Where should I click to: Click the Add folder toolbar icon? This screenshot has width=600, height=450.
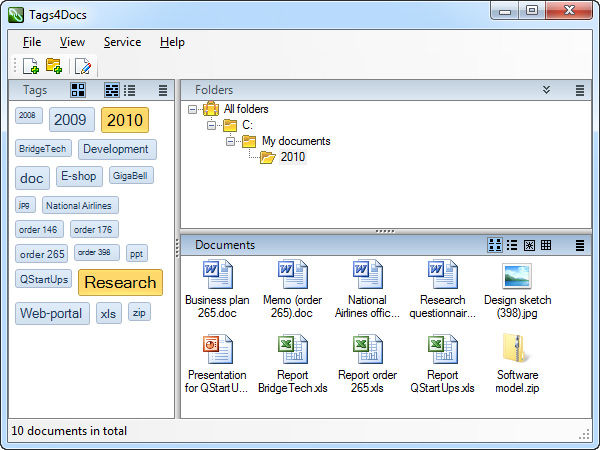pyautogui.click(x=54, y=66)
